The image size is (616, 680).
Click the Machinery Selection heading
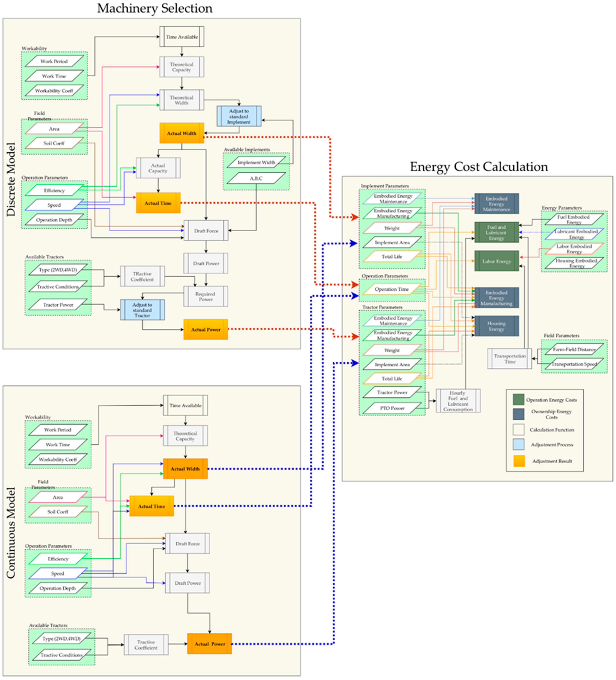(155, 8)
